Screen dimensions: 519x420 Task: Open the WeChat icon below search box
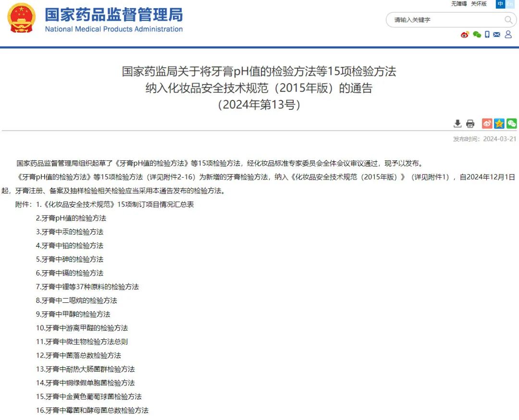click(x=477, y=35)
